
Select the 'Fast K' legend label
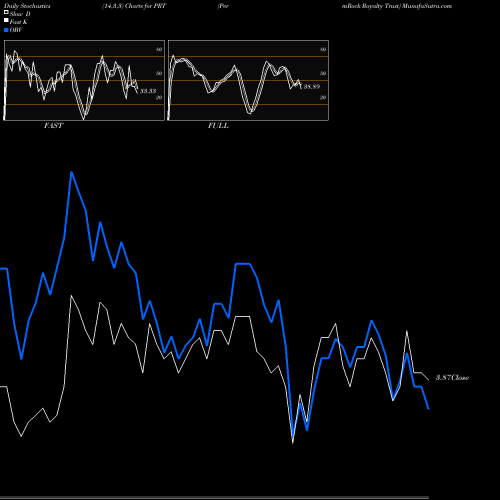(18, 22)
